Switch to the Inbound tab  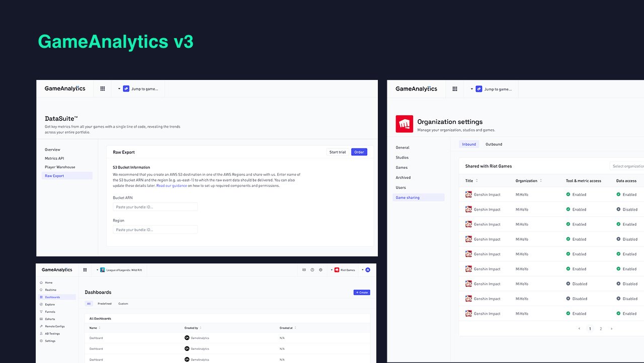click(469, 144)
